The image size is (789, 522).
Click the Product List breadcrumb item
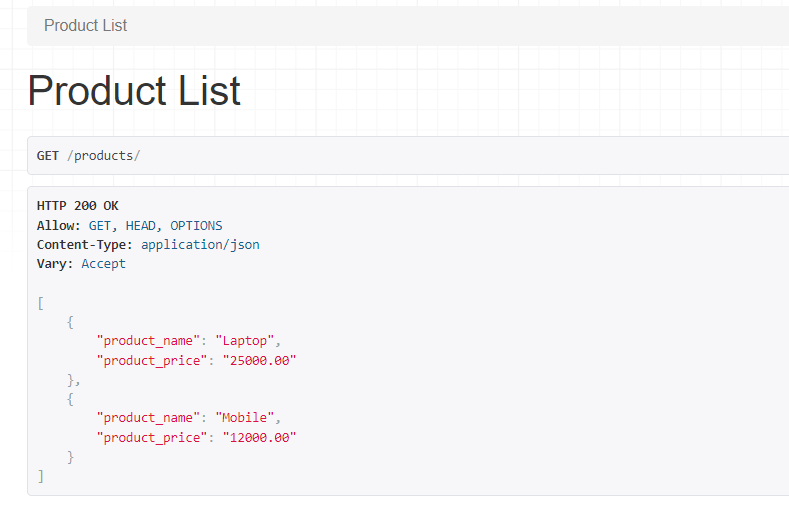coord(86,26)
